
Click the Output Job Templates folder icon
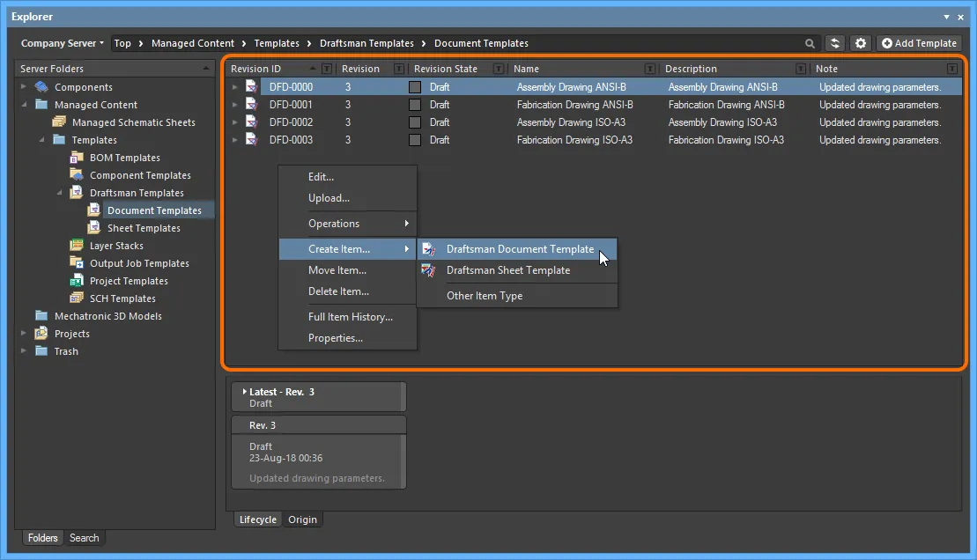pyautogui.click(x=77, y=263)
